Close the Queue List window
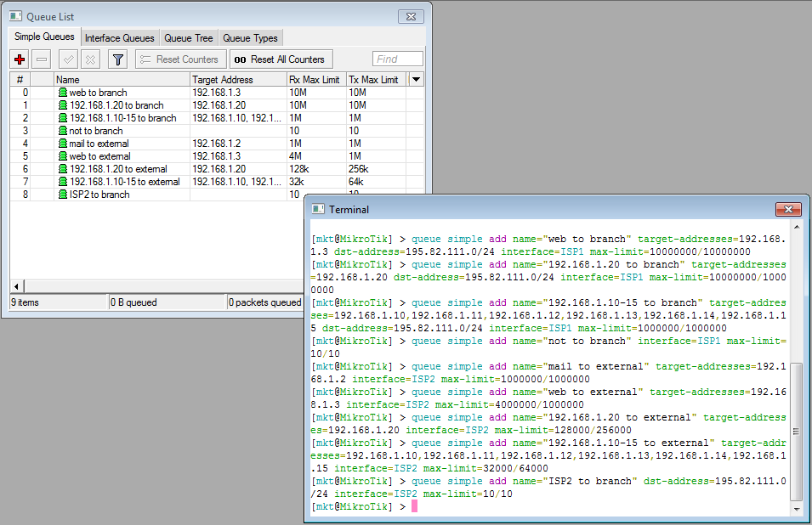This screenshot has width=812, height=525. tap(411, 16)
